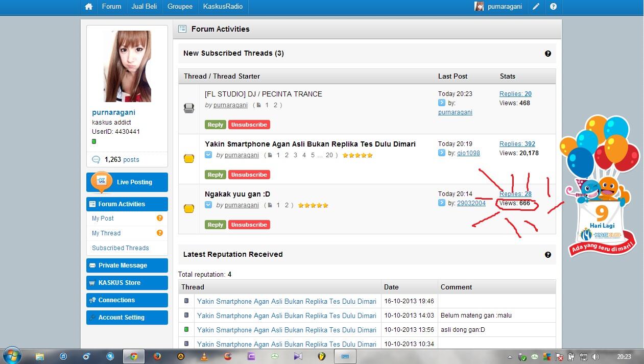The height and width of the screenshot is (364, 644).
Task: Click the posts speech-bubble icon in profile card
Action: coord(96,160)
